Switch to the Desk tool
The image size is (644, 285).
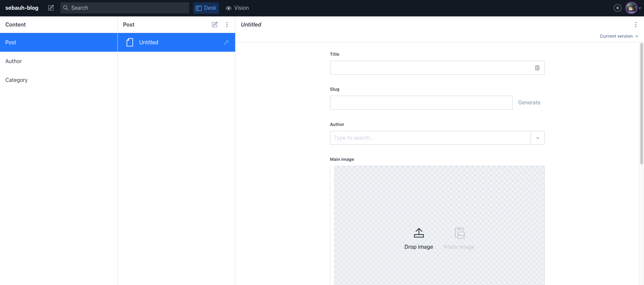(x=206, y=8)
